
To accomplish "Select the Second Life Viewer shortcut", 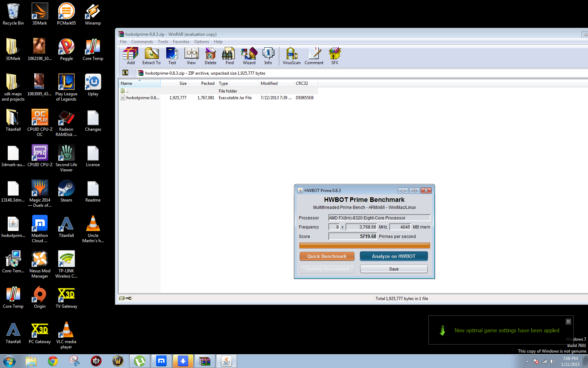I will (66, 158).
